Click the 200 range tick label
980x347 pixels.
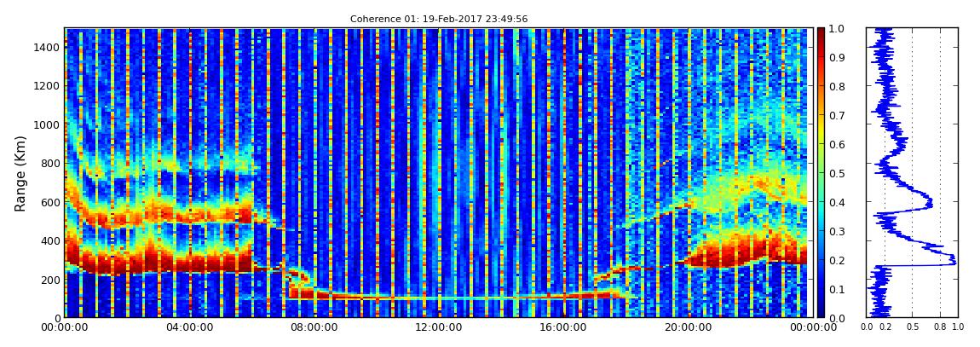pyautogui.click(x=50, y=280)
